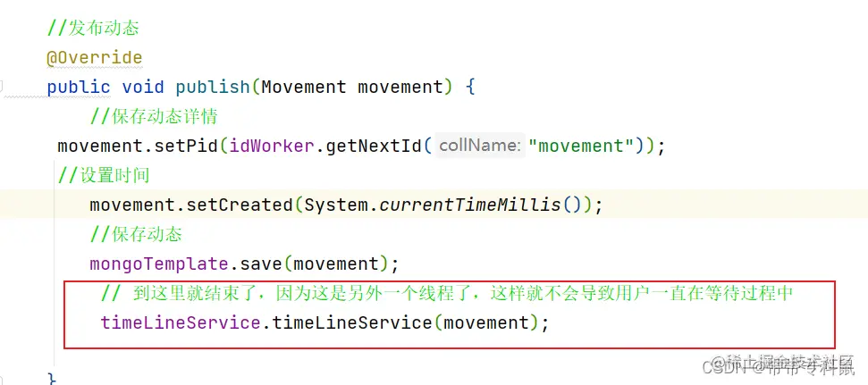
Task: Click the mongoTemplate field reference
Action: point(159,264)
